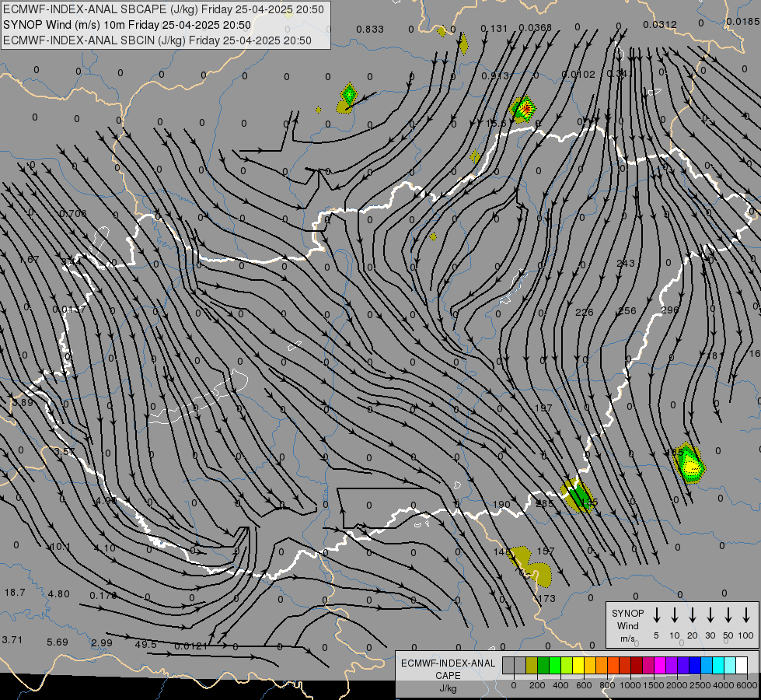The height and width of the screenshot is (700, 761).
Task: Click the map value 3.57
Action: tap(64, 451)
